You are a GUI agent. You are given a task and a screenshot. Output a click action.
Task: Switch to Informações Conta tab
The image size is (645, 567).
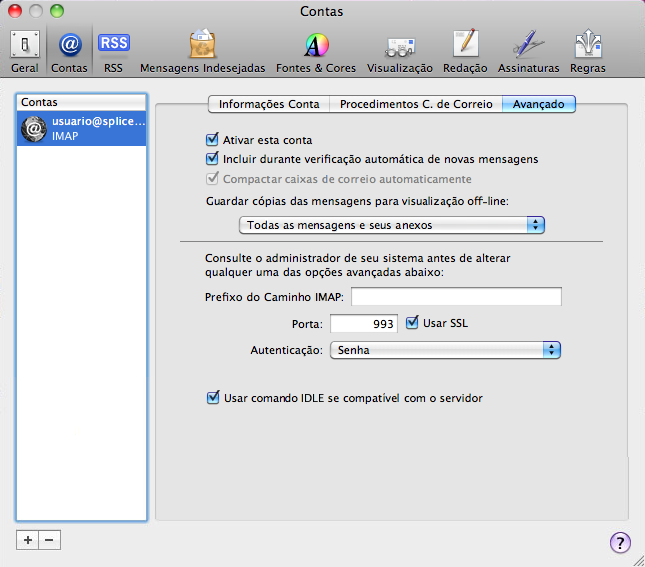coord(269,104)
